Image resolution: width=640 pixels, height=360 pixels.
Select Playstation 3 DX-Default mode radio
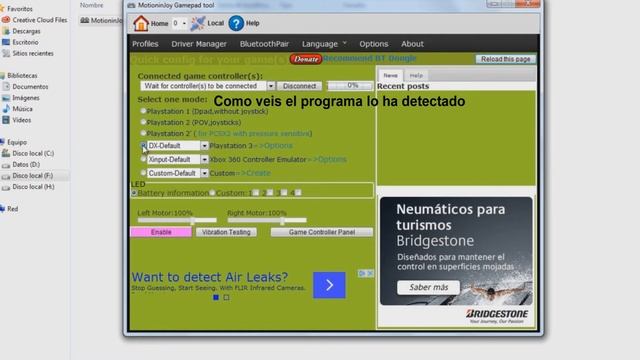pos(143,145)
